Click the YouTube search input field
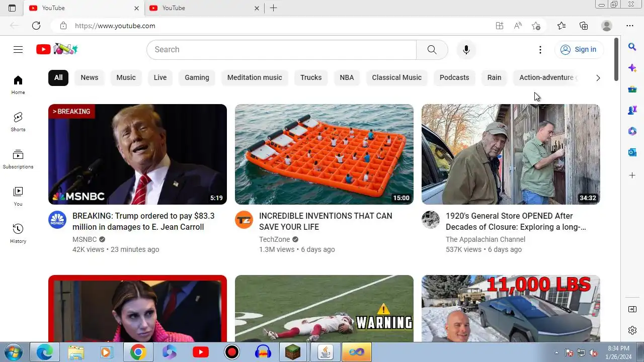The width and height of the screenshot is (644, 362). [x=282, y=49]
